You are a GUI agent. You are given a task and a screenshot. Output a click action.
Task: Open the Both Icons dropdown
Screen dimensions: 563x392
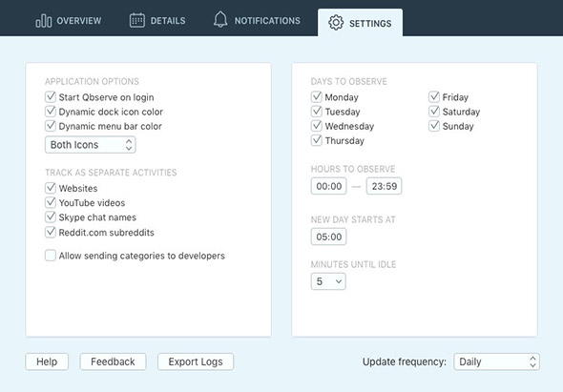pyautogui.click(x=91, y=145)
